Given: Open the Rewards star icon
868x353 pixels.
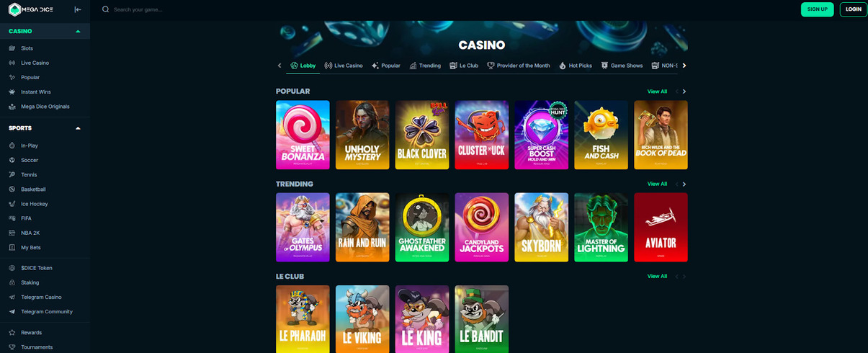Looking at the screenshot, I should pyautogui.click(x=12, y=332).
